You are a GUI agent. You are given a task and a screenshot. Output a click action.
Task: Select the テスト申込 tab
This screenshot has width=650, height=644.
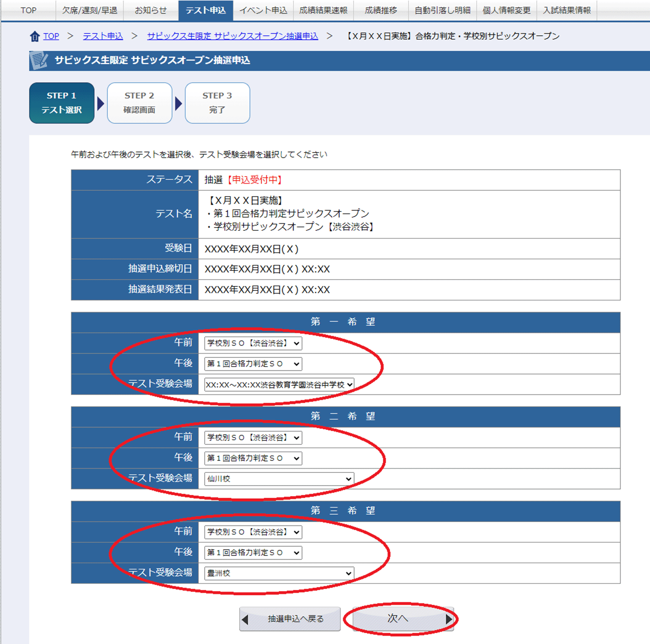pyautogui.click(x=206, y=11)
